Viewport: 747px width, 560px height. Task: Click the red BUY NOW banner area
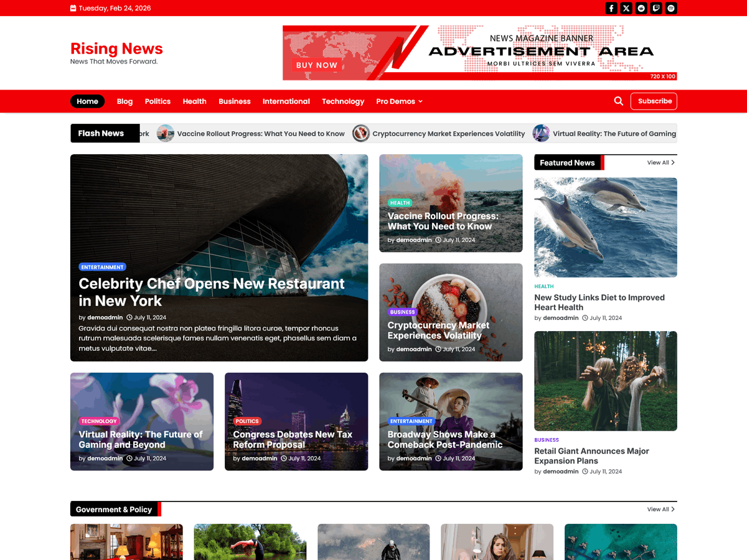click(x=317, y=65)
